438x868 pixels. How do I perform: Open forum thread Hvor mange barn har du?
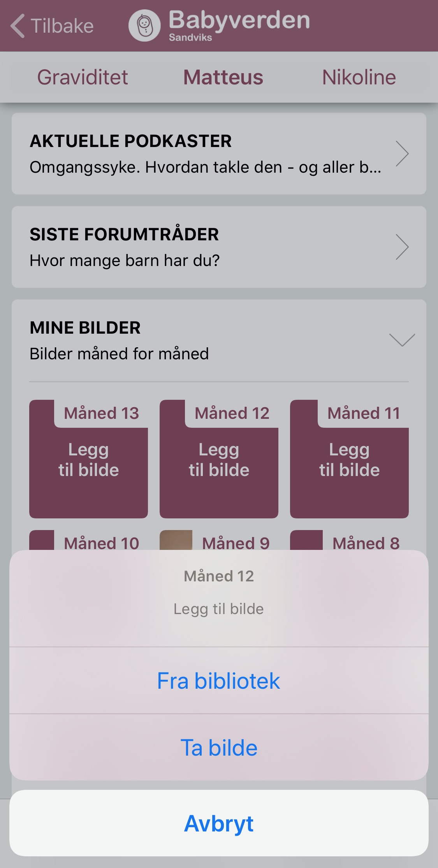coord(125,261)
